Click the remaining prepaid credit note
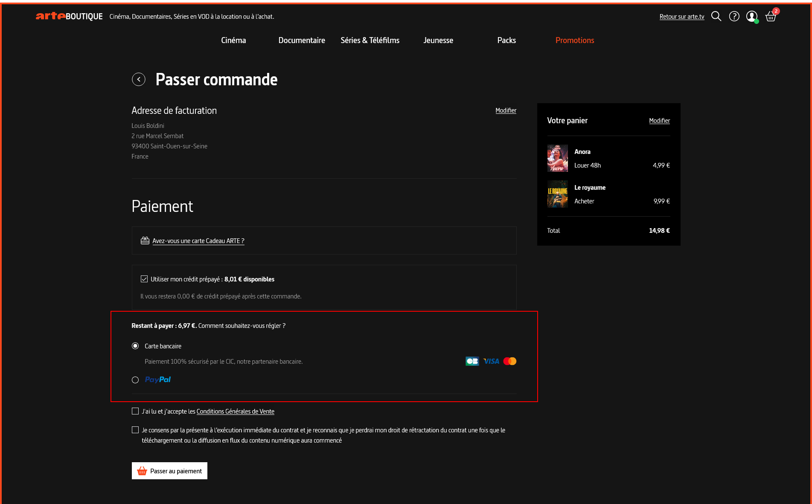Screen dimensions: 812x504 (221, 296)
